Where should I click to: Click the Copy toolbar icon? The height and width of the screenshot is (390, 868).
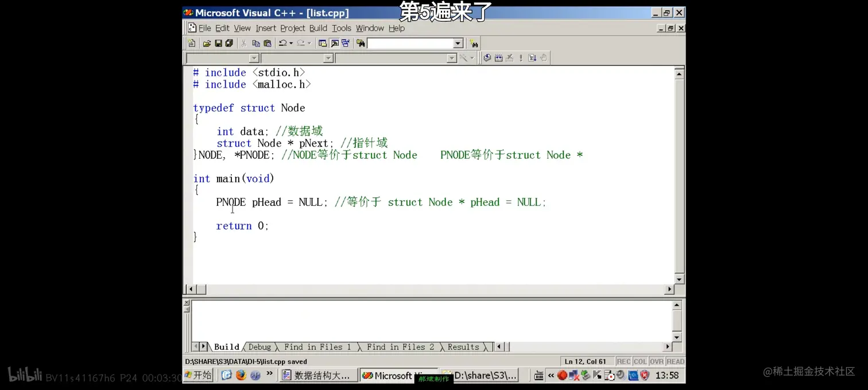coord(256,43)
